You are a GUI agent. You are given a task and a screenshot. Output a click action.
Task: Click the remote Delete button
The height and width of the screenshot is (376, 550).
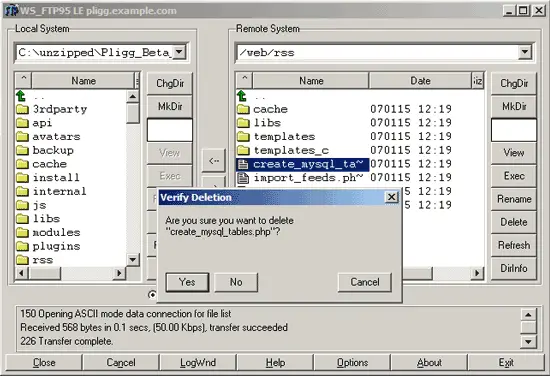514,222
